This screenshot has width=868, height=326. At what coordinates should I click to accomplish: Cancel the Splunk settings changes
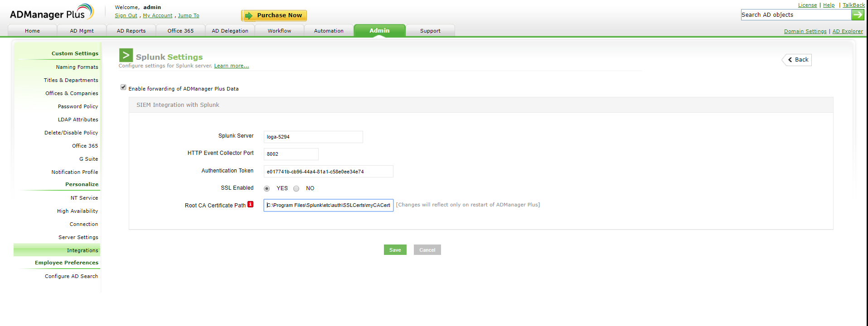point(427,250)
